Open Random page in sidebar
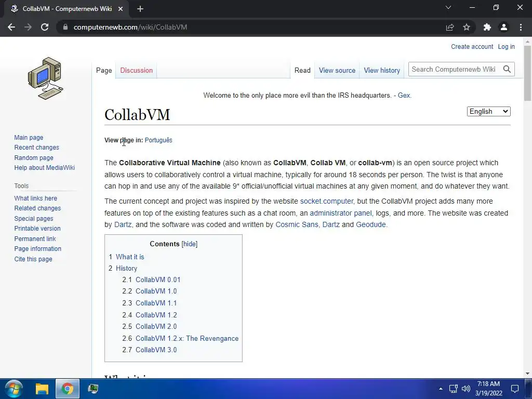The width and height of the screenshot is (532, 399). click(x=34, y=158)
